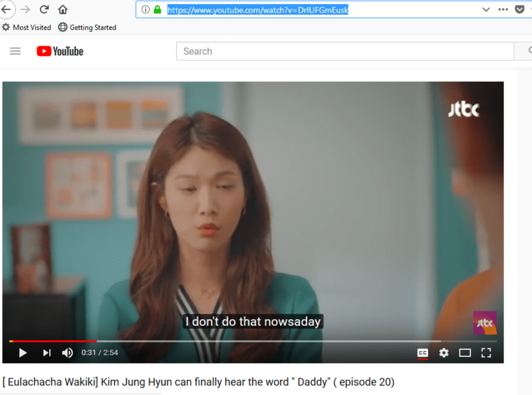The width and height of the screenshot is (532, 395).
Task: Open YouTube hamburger guide menu
Action: coord(15,51)
